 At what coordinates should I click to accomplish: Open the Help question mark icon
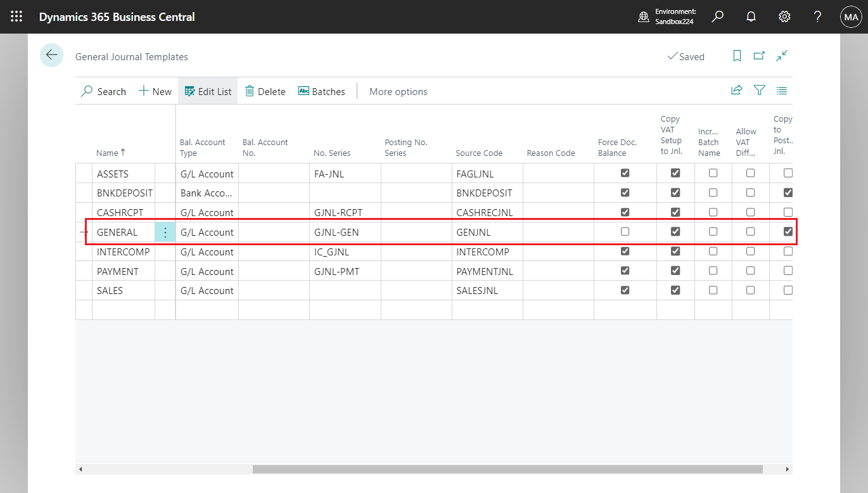point(817,16)
